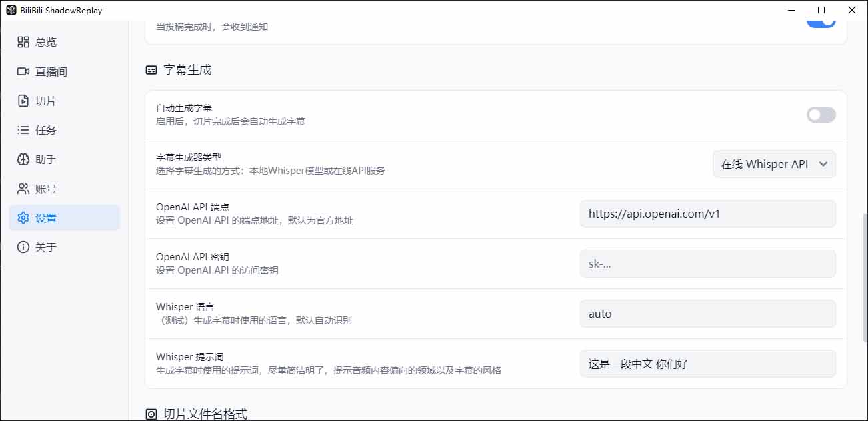Open the 总览 overview page
The height and width of the screenshot is (421, 868).
[65, 42]
